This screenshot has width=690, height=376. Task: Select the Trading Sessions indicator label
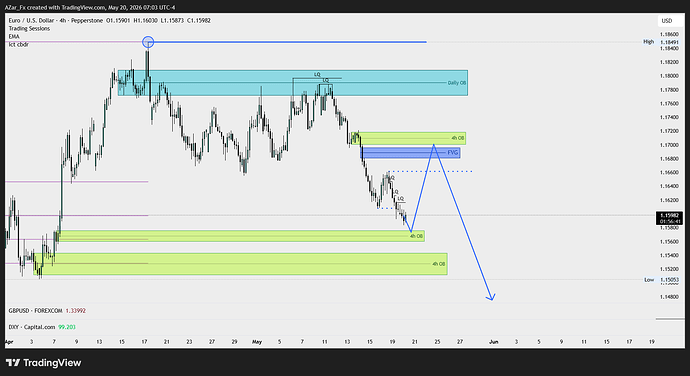[x=29, y=28]
